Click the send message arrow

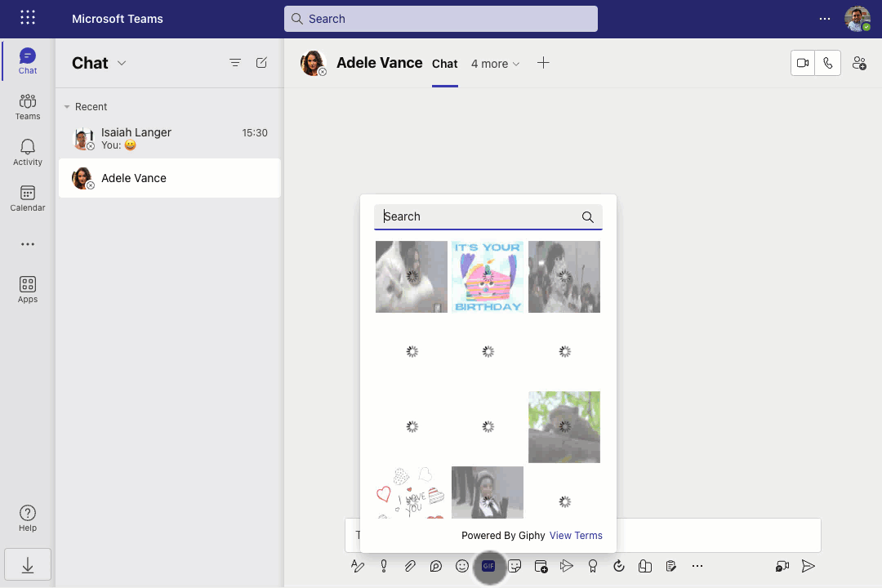[x=808, y=566]
